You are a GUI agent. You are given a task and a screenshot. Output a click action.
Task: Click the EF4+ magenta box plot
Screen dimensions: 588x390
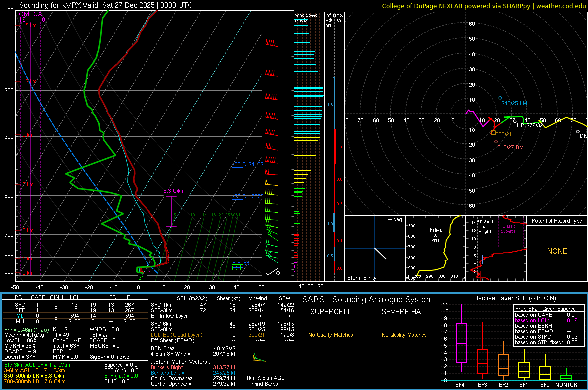[x=461, y=338]
